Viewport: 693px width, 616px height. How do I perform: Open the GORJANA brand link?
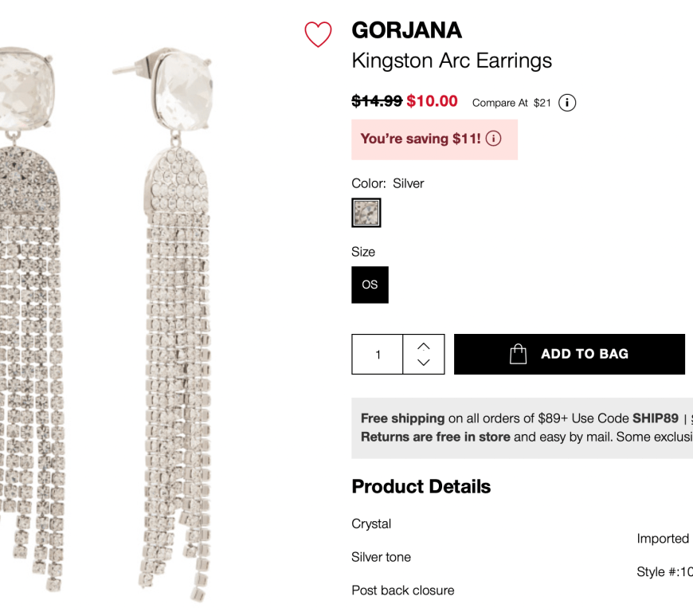tap(406, 30)
